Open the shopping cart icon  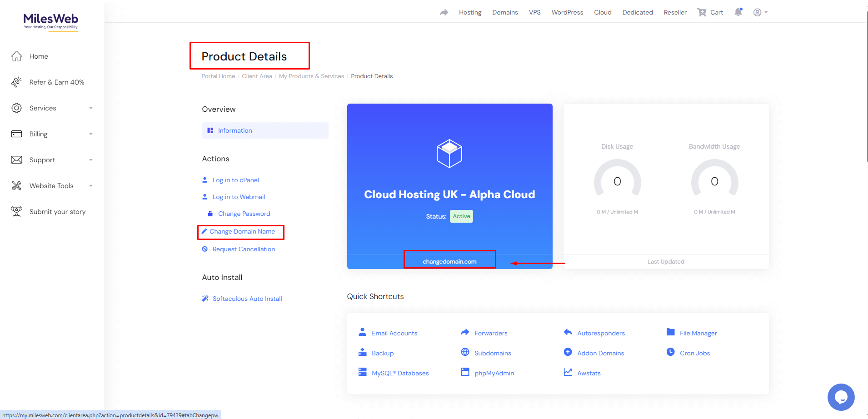pyautogui.click(x=702, y=12)
